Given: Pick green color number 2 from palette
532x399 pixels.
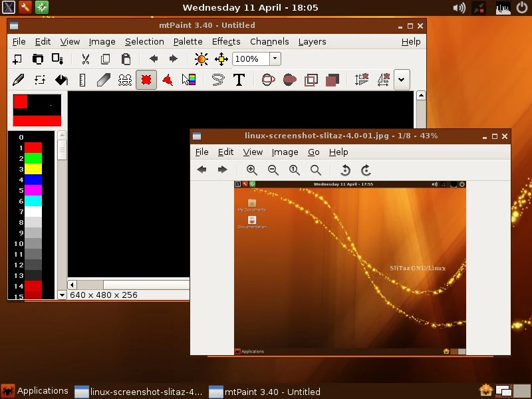Looking at the screenshot, I should 33,158.
